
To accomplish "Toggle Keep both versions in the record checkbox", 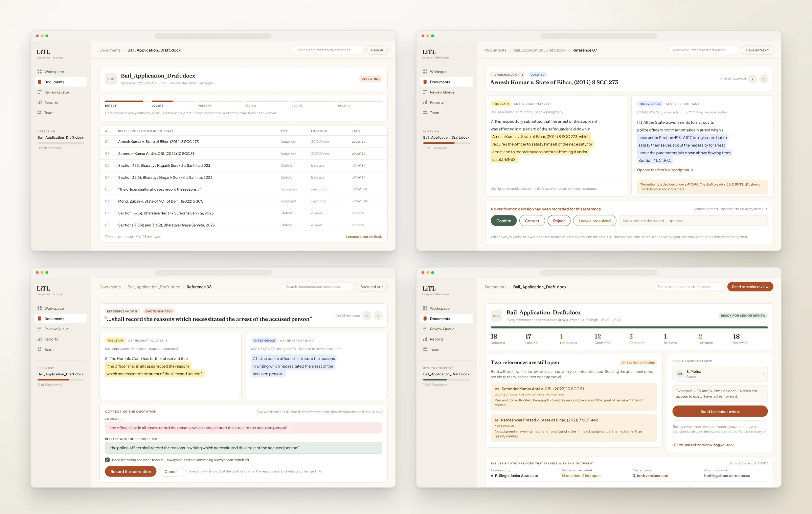I will tap(107, 460).
